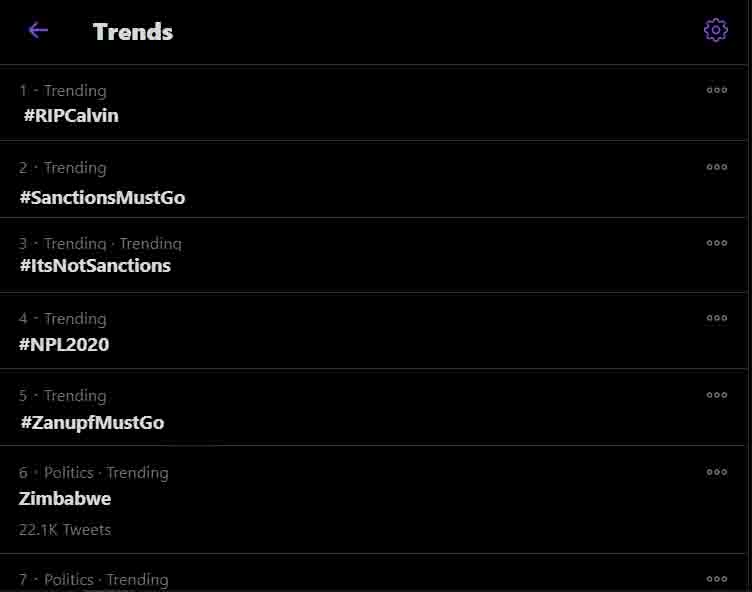Open the #SanctionsMustGo trending hashtag
The height and width of the screenshot is (592, 752).
102,197
